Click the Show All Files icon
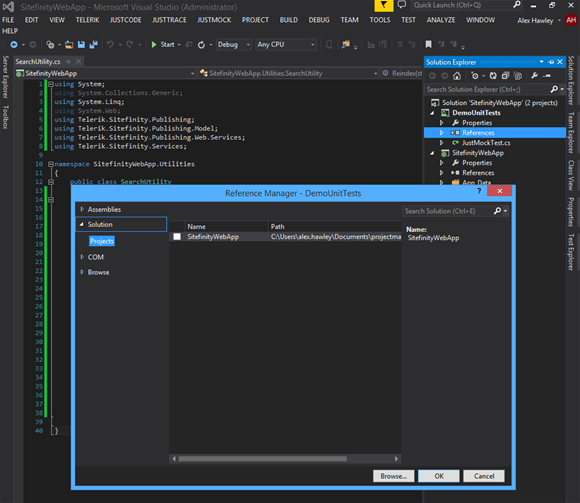Screen dimensions: 580x503 [x=518, y=76]
